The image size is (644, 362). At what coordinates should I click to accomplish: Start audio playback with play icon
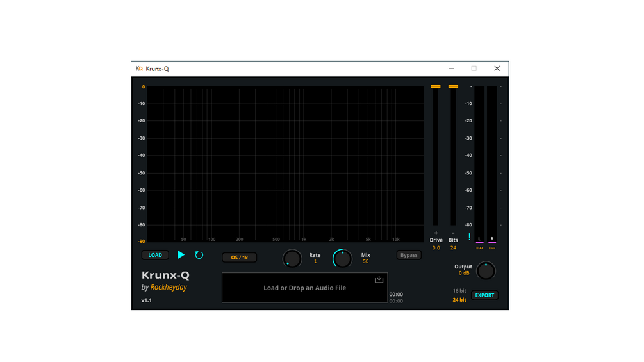pyautogui.click(x=181, y=255)
